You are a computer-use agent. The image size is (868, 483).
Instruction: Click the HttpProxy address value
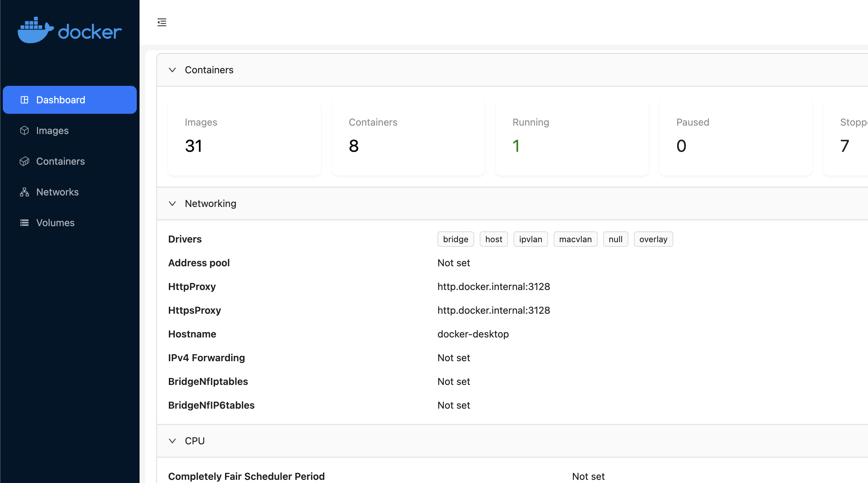click(494, 287)
